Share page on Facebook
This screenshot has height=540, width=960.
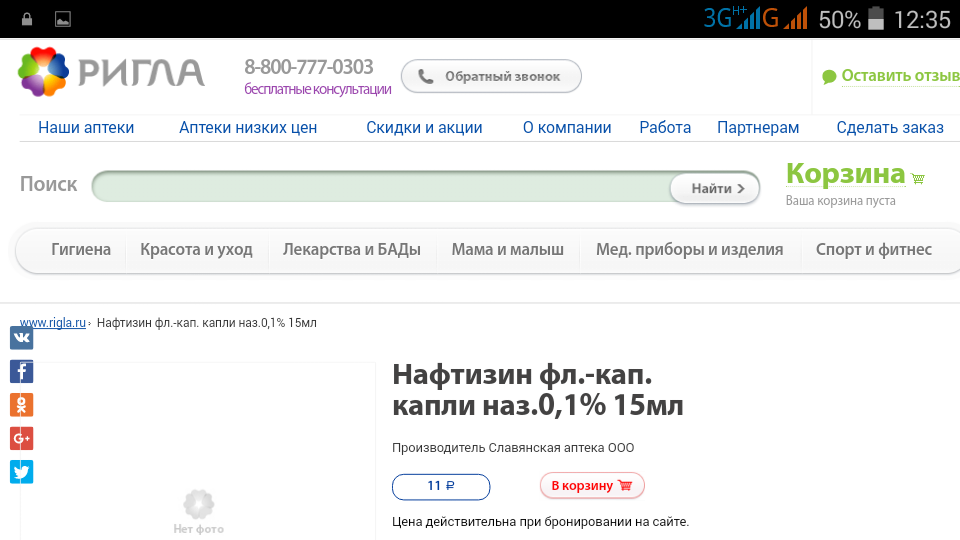[x=21, y=372]
